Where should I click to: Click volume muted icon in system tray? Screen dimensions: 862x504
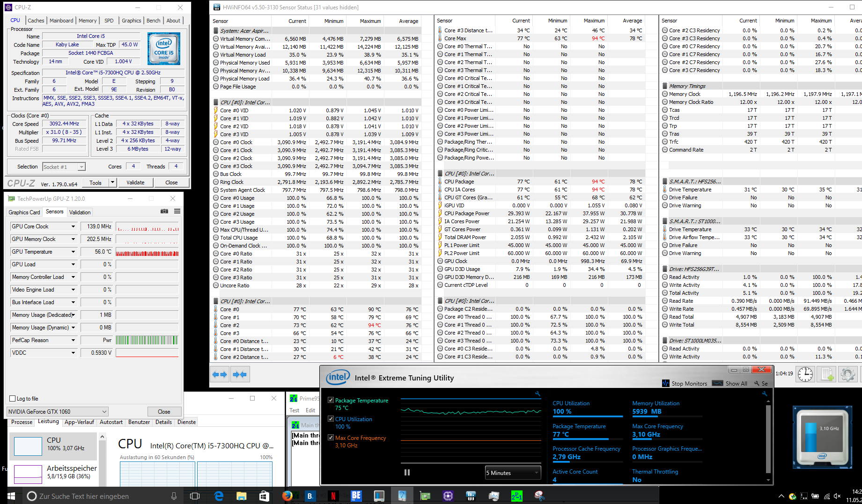point(837,496)
